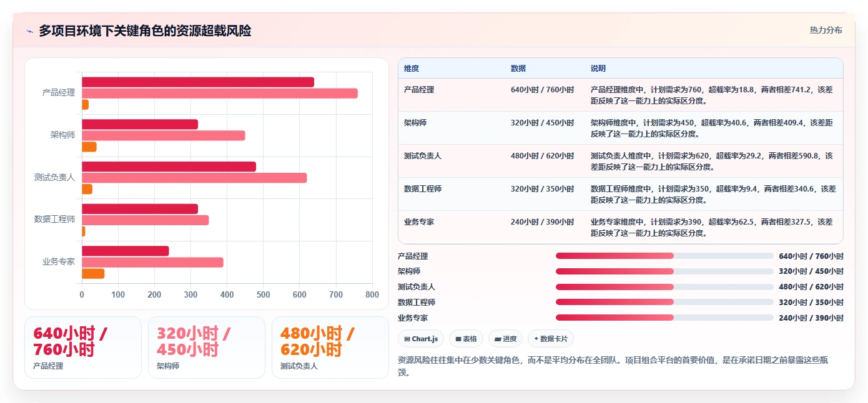Viewport: 868px width, 403px height.
Task: Click the 产品经理 progress bar
Action: (x=664, y=256)
